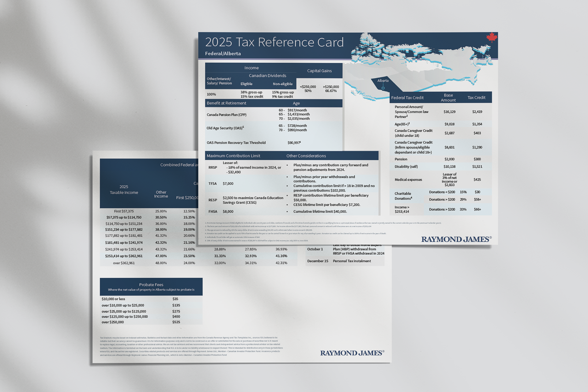The width and height of the screenshot is (588, 392).
Task: Select the '<$250,000 50%' capital gains cell
Action: point(308,89)
